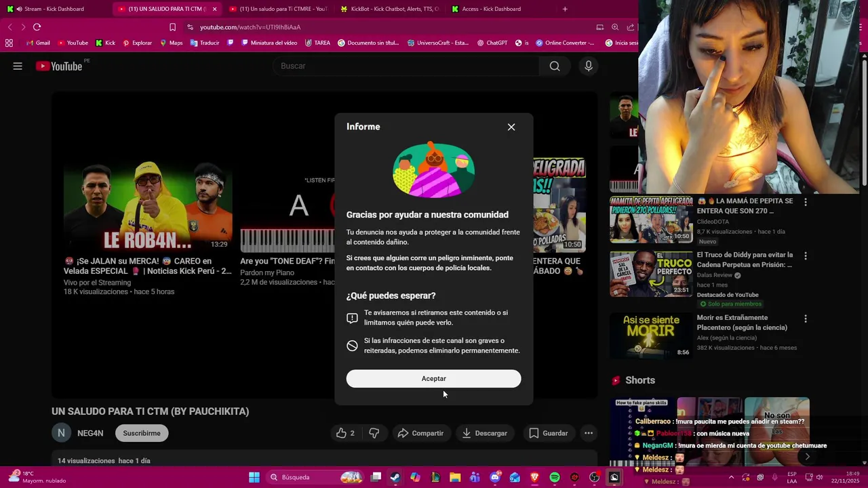Open the Traducir bookmark

pos(205,43)
